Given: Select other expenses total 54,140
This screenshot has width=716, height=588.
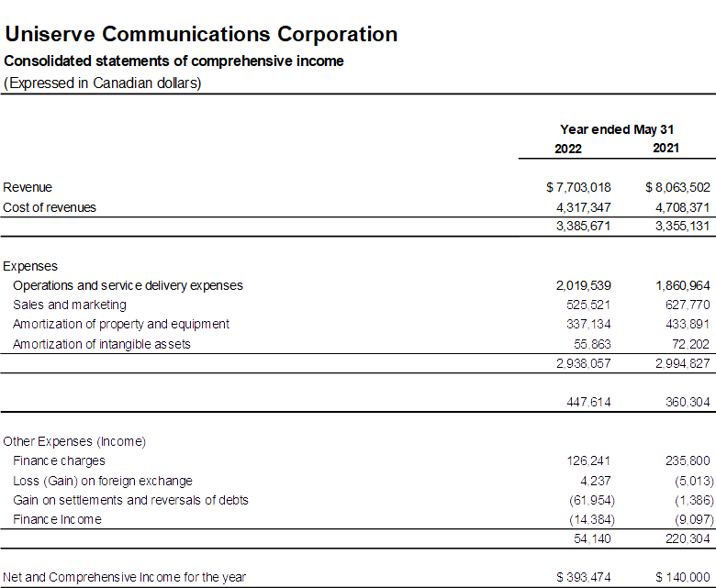Looking at the screenshot, I should pos(592,538).
